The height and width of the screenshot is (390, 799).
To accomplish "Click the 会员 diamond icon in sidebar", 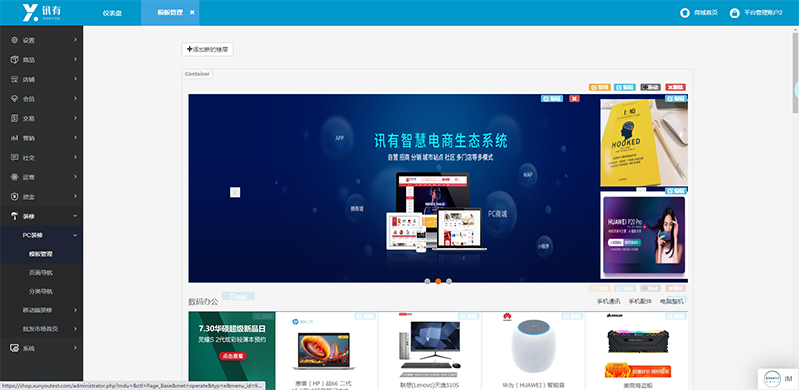I will click(14, 99).
